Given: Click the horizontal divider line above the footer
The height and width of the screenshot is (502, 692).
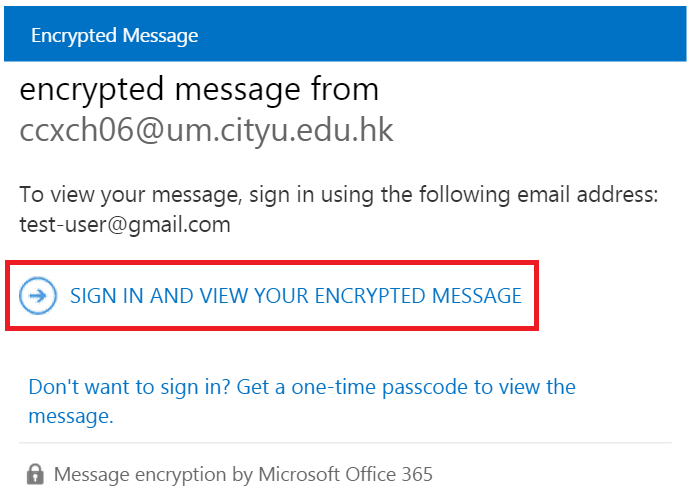Looking at the screenshot, I should [x=345, y=443].
